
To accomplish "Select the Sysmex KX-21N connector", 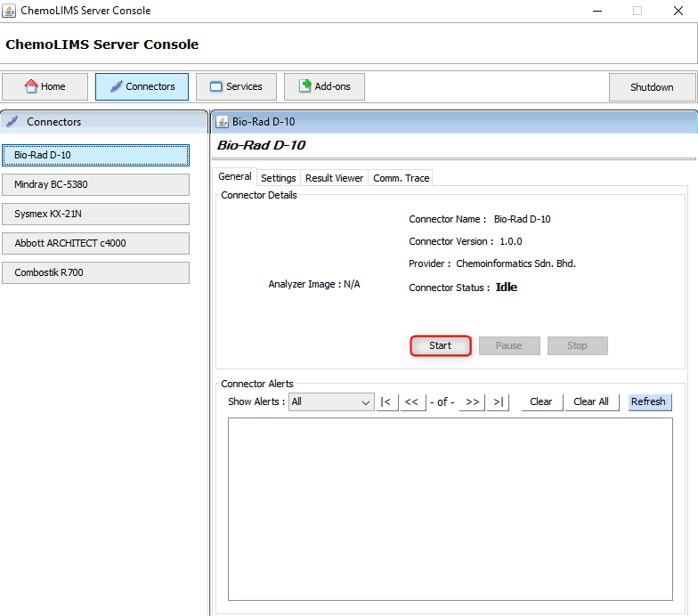I will [x=95, y=214].
